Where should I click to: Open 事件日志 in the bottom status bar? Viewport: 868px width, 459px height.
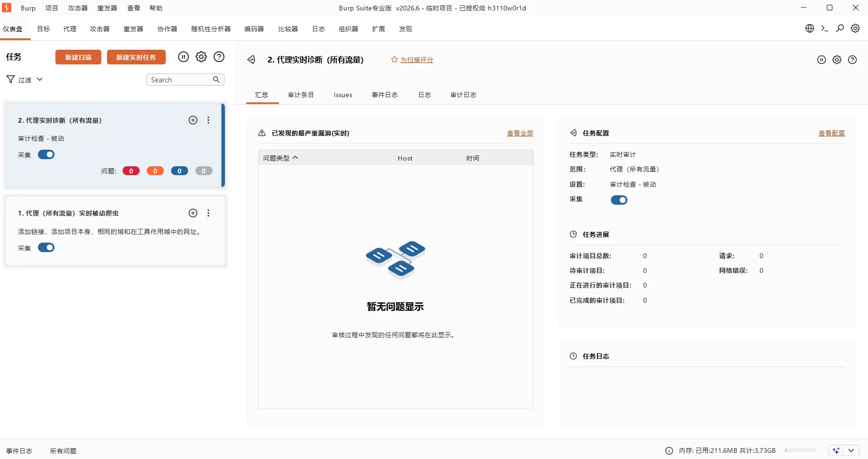tap(19, 451)
